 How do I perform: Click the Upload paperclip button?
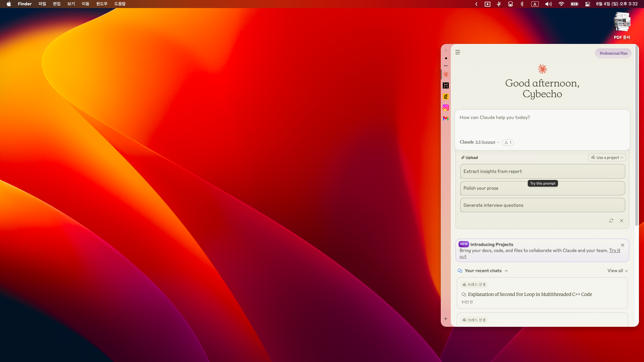click(x=470, y=158)
